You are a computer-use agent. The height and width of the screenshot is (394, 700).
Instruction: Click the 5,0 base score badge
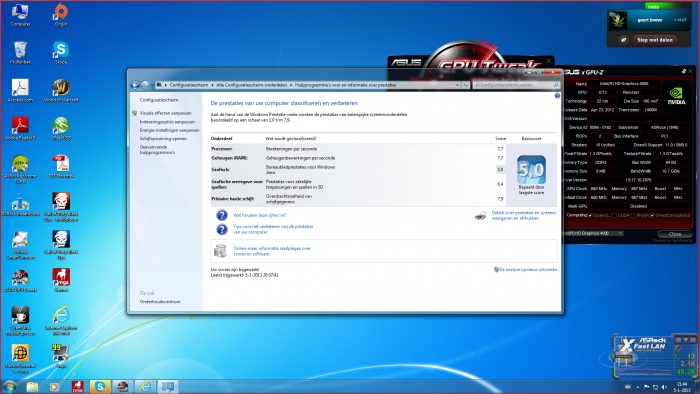[x=531, y=170]
